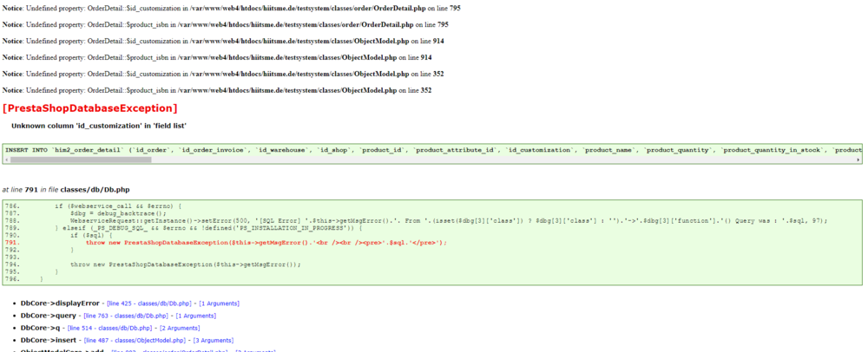
Task: Click the SQL box scrollbar right arrow
Action: pyautogui.click(x=858, y=160)
